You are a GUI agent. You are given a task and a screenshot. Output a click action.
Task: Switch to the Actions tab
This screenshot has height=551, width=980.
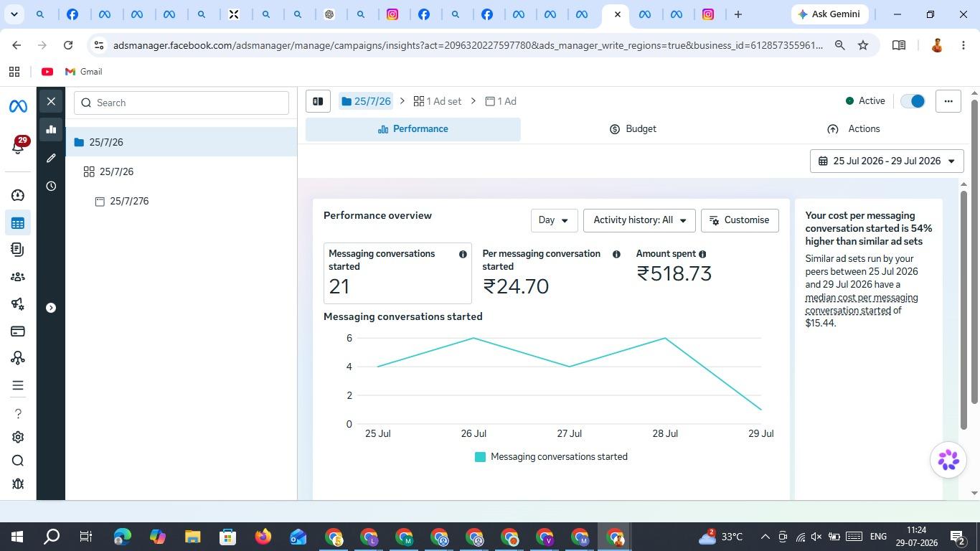coord(853,129)
